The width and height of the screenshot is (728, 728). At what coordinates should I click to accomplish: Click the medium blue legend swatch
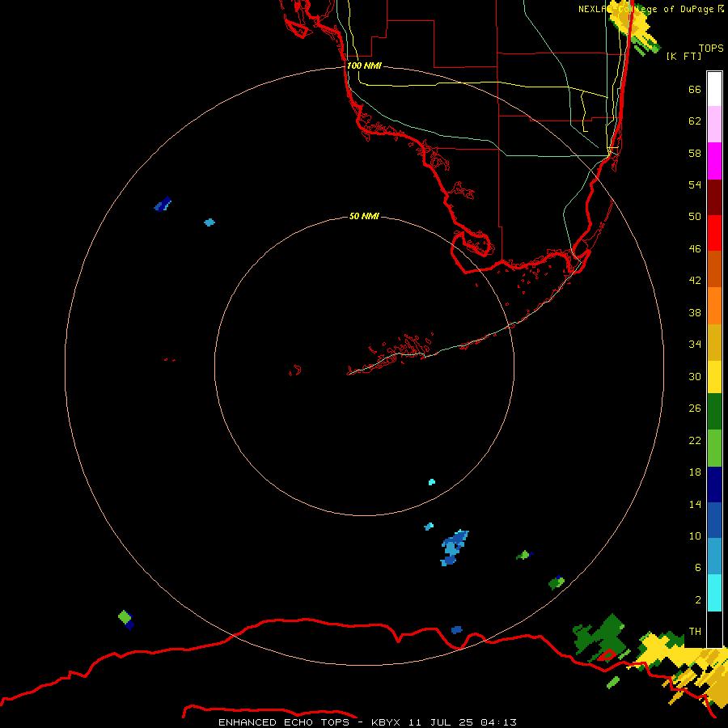click(714, 520)
